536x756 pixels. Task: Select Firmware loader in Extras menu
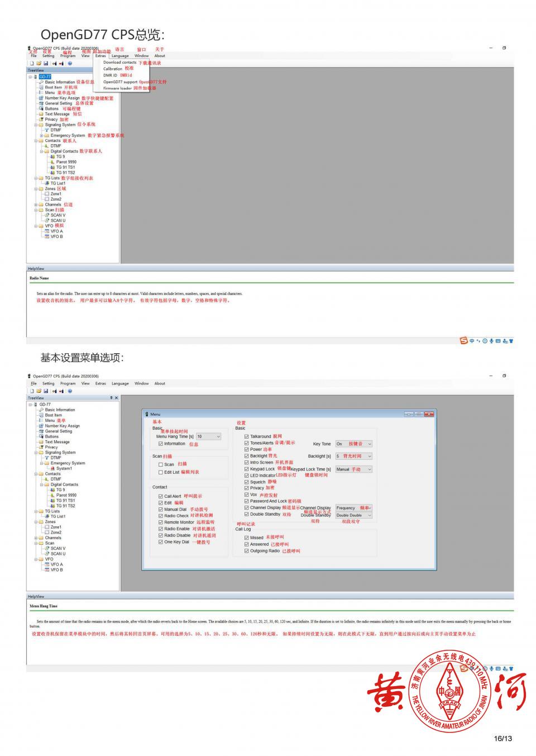pyautogui.click(x=117, y=88)
